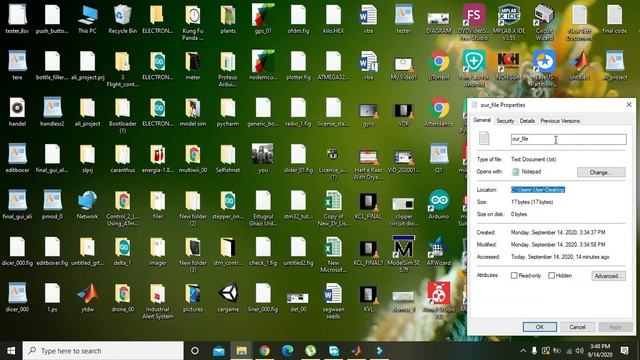Select the sagwaan seeds Word document

(x=333, y=301)
